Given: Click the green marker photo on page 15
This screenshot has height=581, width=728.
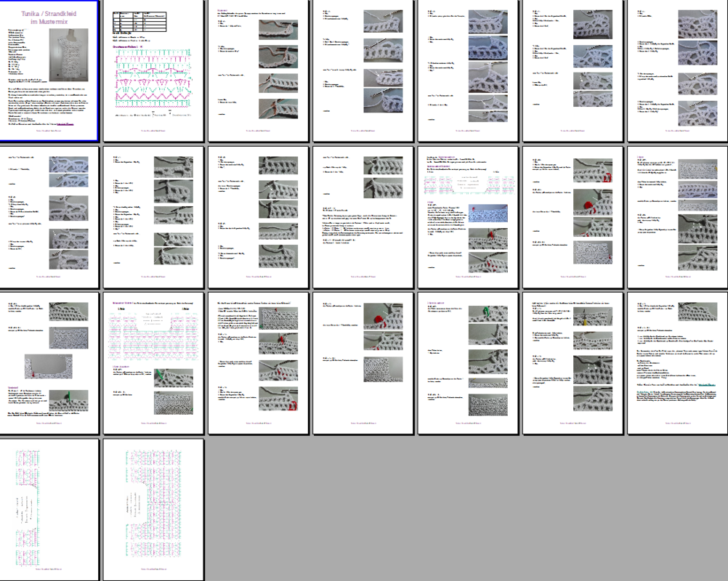Looking at the screenshot, I should click(x=70, y=401).
